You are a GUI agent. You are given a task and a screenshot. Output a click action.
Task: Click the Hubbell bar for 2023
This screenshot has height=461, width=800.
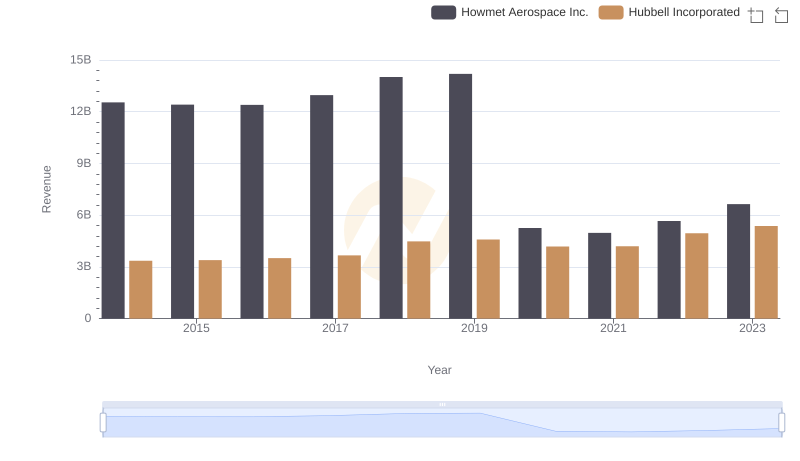coord(766,272)
